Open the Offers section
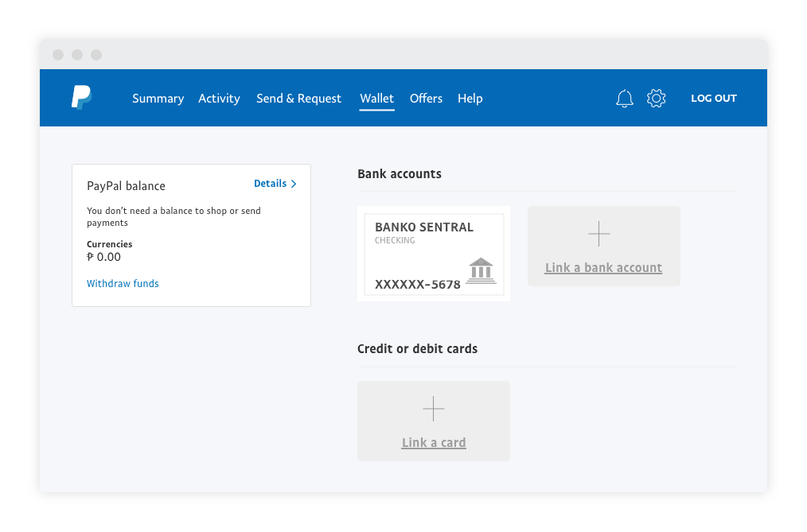 (426, 99)
